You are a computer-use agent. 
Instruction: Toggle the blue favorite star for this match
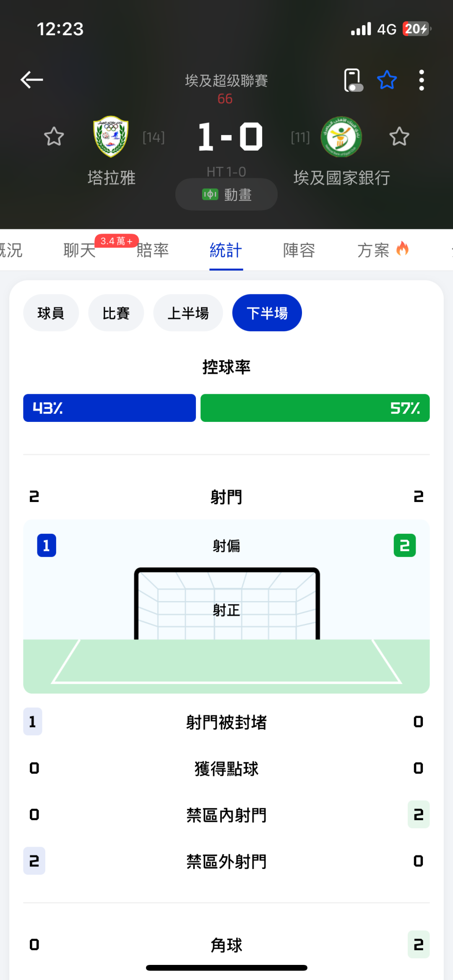point(387,80)
